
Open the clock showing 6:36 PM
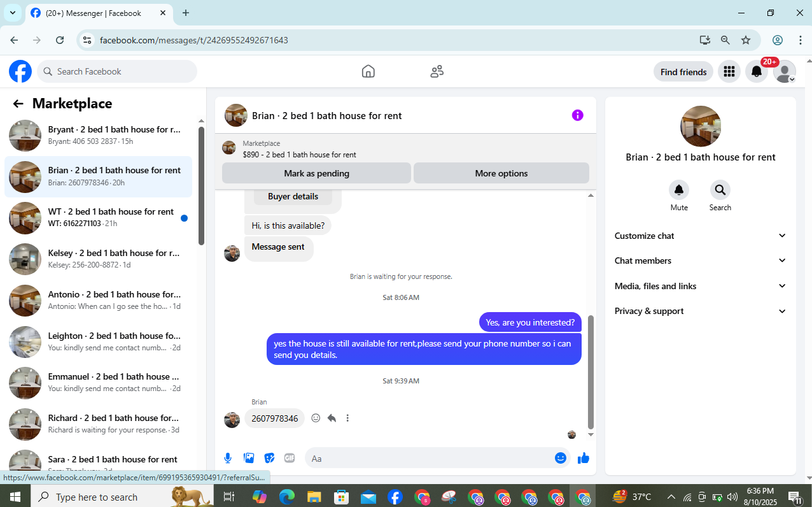759,497
